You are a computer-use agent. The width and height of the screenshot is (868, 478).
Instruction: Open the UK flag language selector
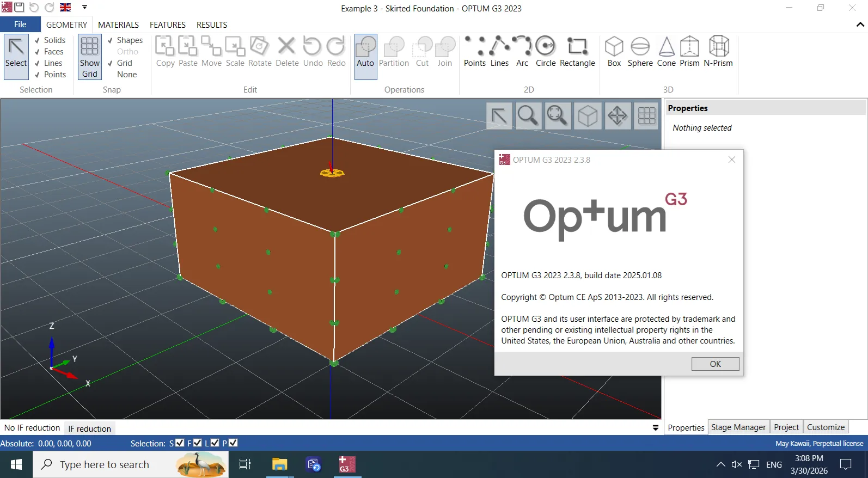[x=65, y=7]
